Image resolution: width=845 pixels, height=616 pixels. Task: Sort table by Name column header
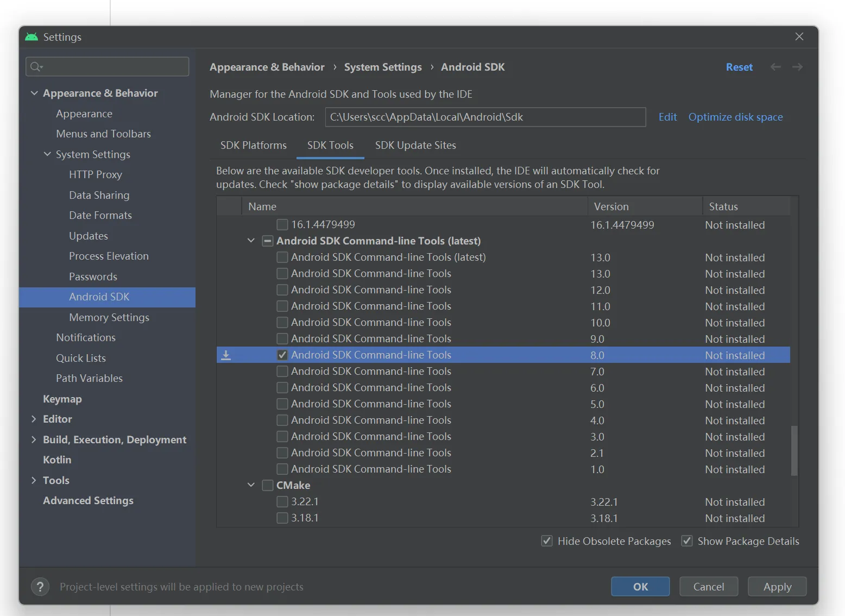tap(415, 206)
